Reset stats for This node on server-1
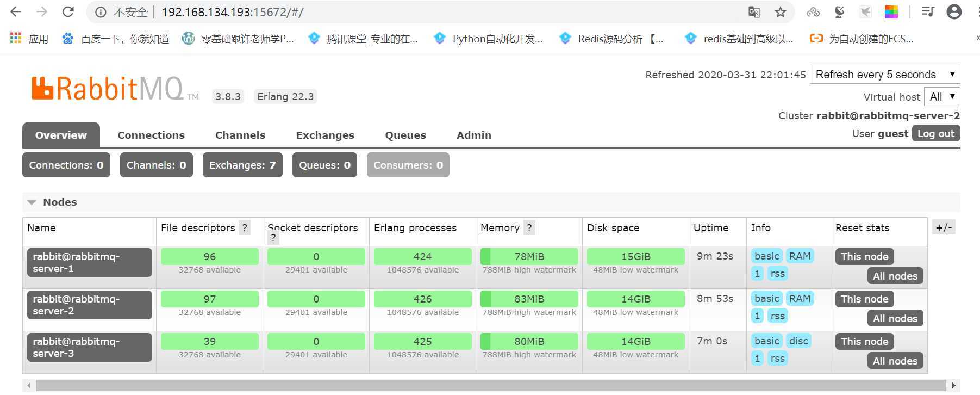The height and width of the screenshot is (395, 980). click(x=865, y=256)
